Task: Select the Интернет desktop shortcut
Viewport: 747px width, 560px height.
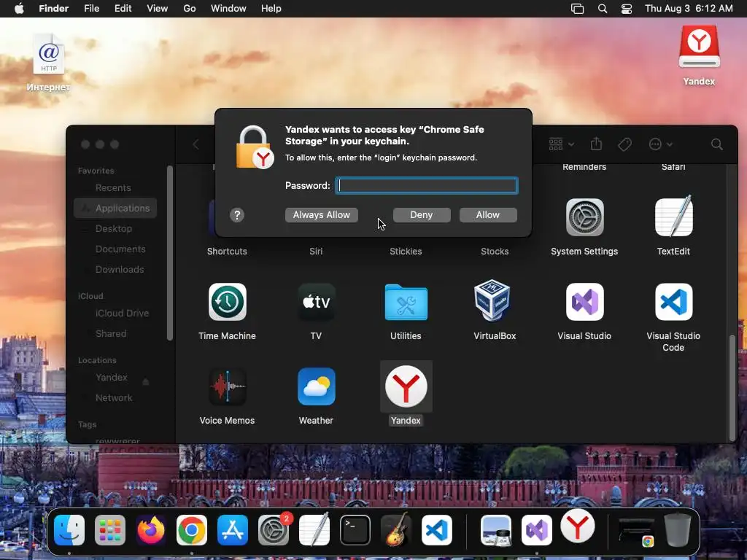Action: point(49,63)
